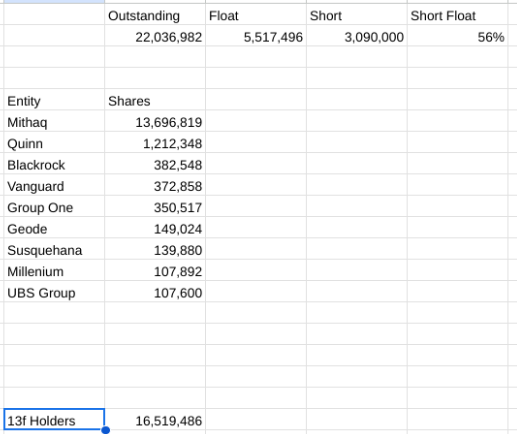Viewport: 517px width, 434px height.
Task: Click the 139,880 shares cell
Action: coord(155,249)
